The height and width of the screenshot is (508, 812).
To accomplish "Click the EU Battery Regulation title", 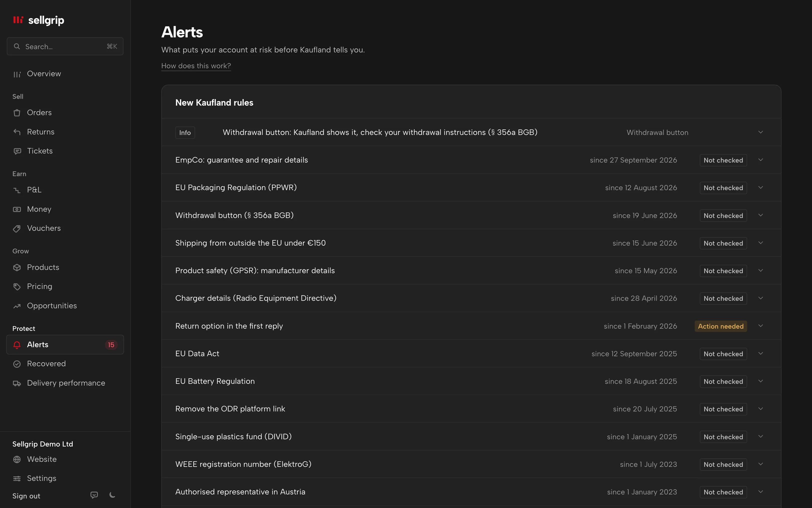I will click(215, 381).
